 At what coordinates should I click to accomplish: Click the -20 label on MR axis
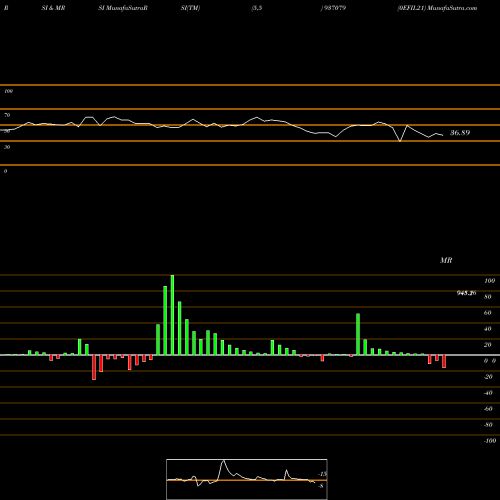(488, 377)
